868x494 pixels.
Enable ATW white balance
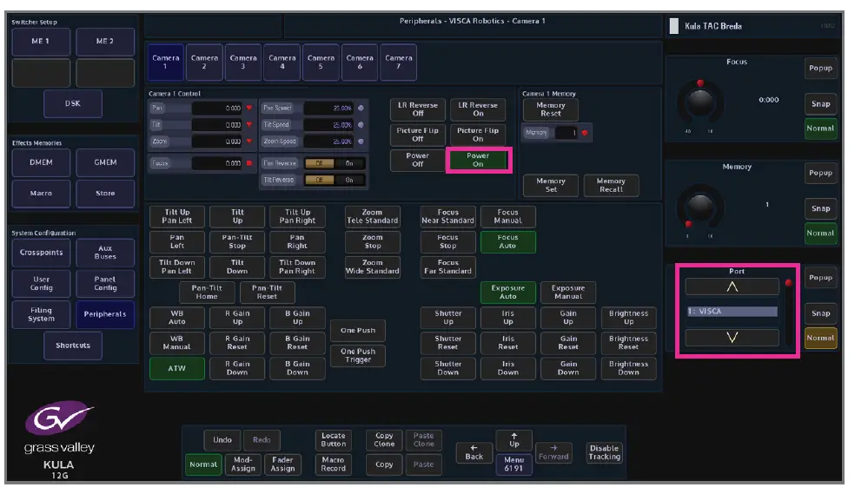(176, 368)
